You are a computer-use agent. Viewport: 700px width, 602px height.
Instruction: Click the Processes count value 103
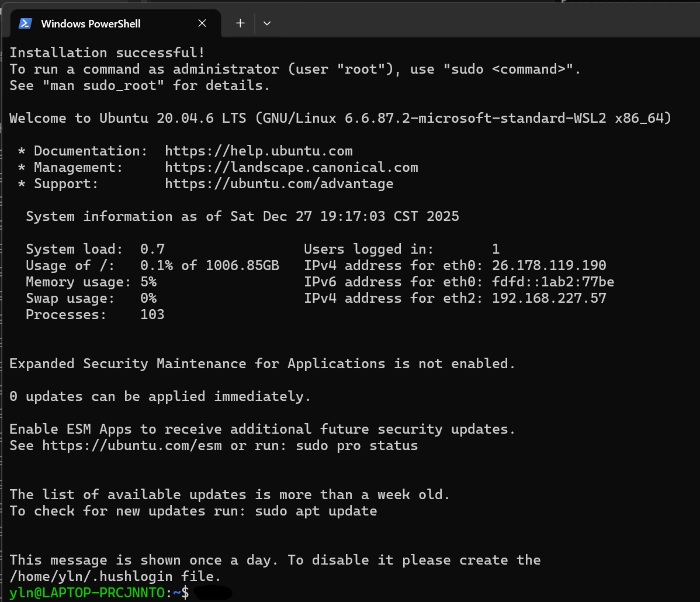[x=152, y=314]
